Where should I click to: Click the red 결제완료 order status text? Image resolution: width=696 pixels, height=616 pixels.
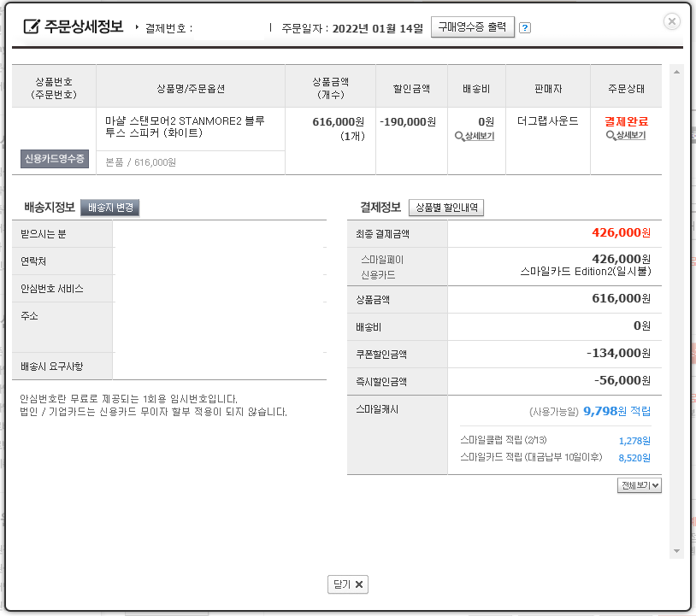coord(626,121)
